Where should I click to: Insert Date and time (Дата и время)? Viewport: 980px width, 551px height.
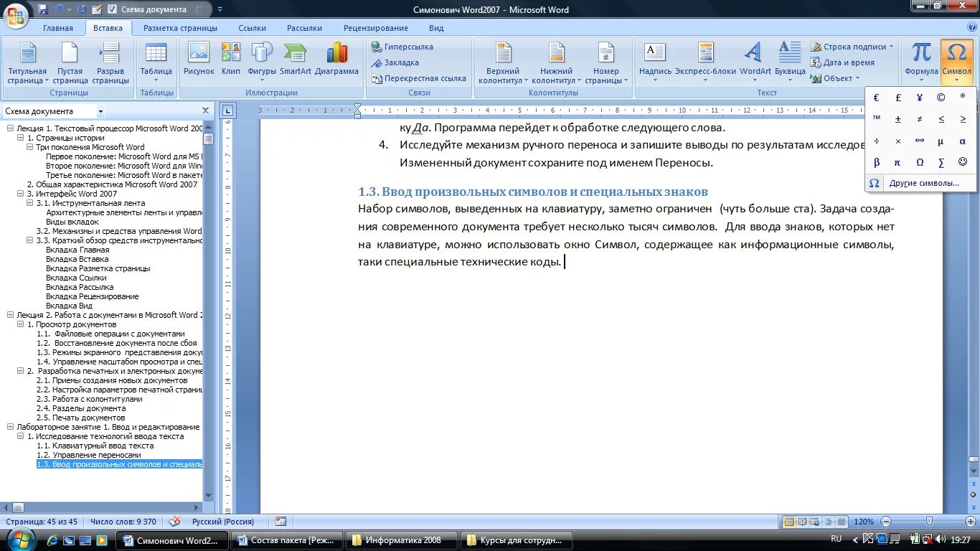point(843,62)
